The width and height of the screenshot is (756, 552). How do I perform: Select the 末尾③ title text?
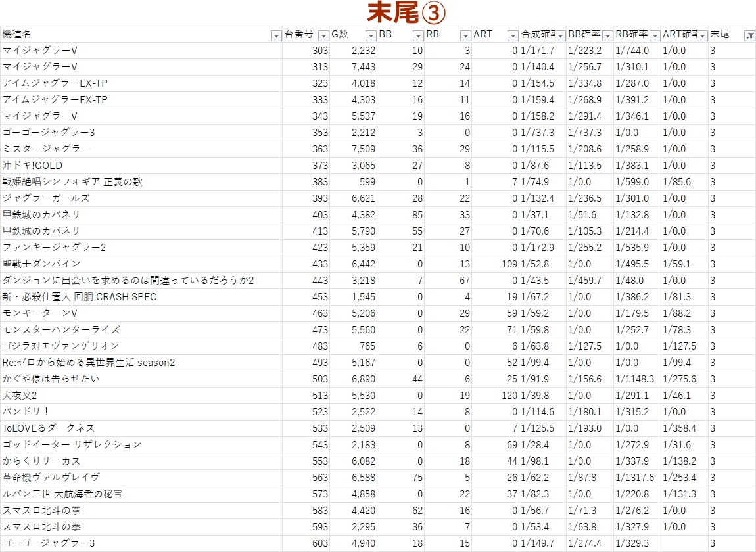[406, 12]
